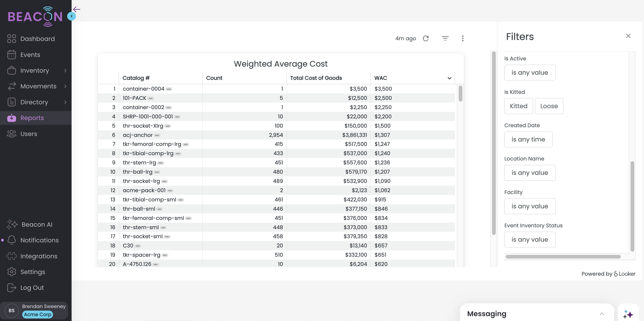This screenshot has height=321, width=644.
Task: Expand the Inventory submenu
Action: (x=65, y=71)
